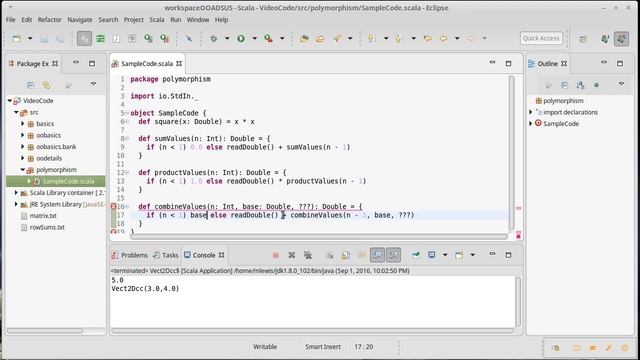Open the Debug dropdown arrow
Screen dimensions: 640x360
tap(227, 38)
